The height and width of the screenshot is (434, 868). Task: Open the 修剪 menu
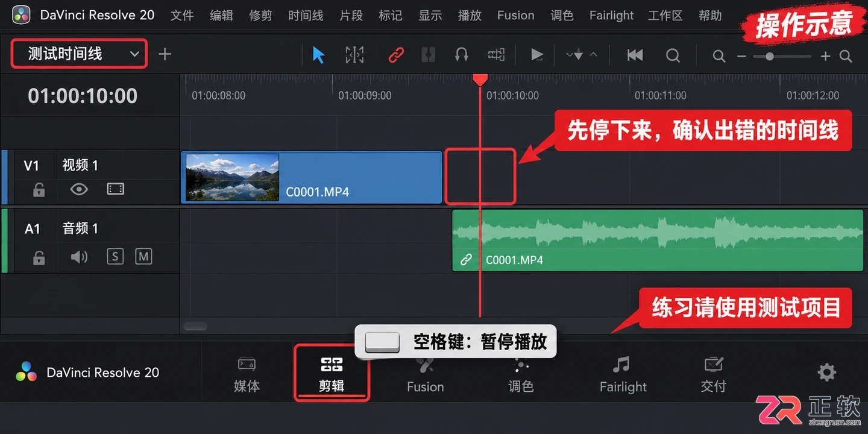point(260,16)
